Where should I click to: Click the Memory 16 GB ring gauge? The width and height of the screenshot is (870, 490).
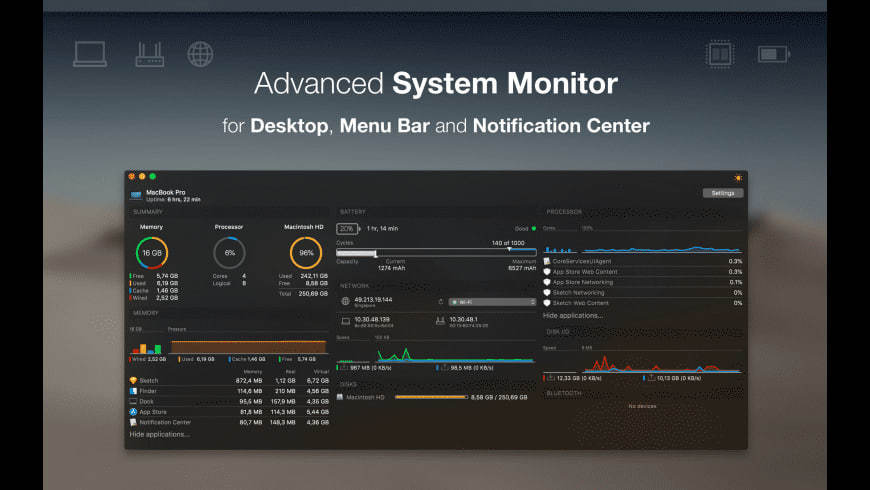152,253
